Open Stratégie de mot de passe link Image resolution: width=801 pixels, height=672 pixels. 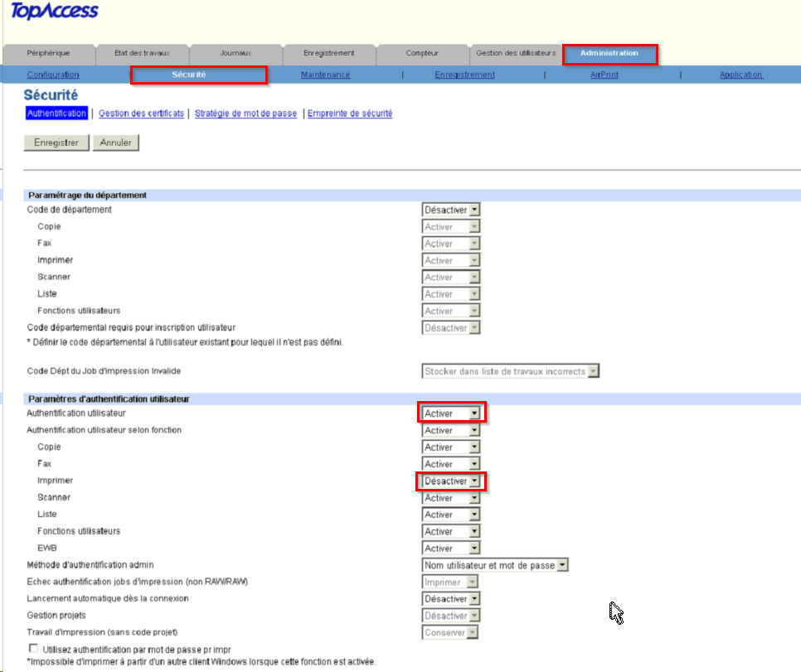245,114
